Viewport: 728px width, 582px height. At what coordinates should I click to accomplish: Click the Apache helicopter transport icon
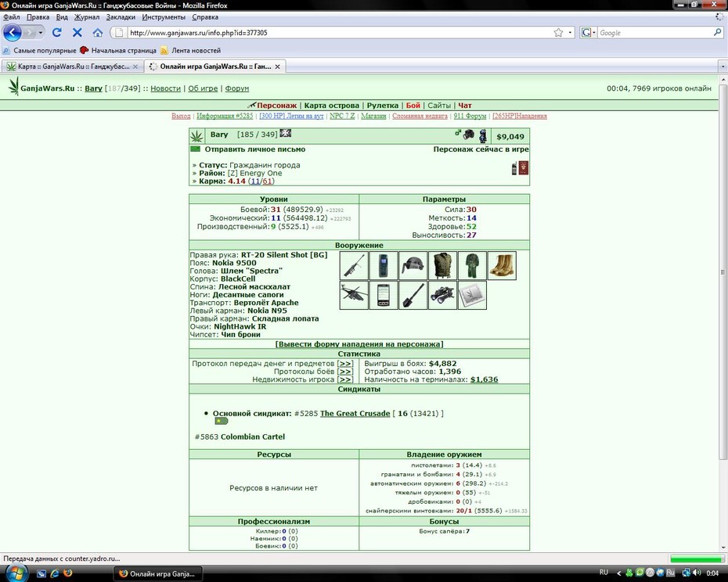point(354,295)
